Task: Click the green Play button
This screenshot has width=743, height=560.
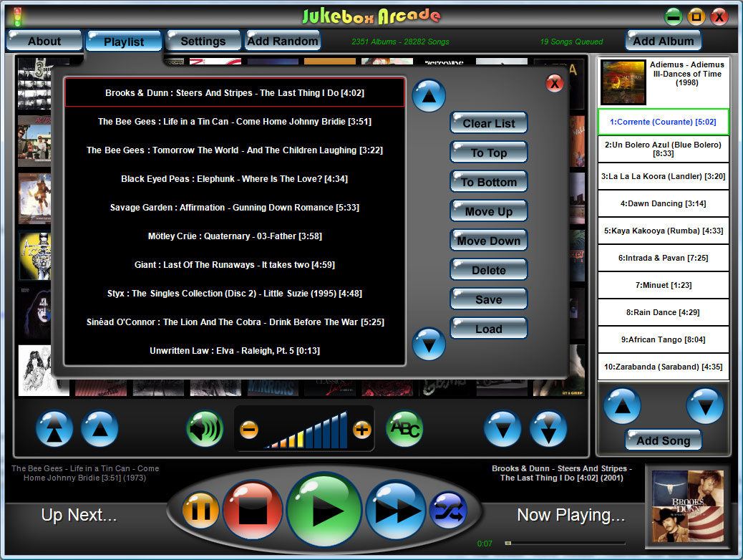Action: coord(324,510)
